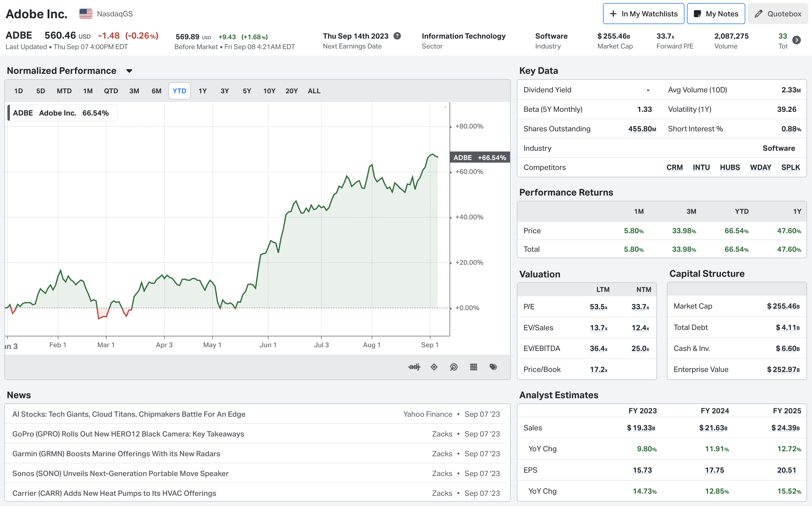Viewport: 812px width, 506px height.
Task: Open competitor HUBS link
Action: tap(730, 167)
